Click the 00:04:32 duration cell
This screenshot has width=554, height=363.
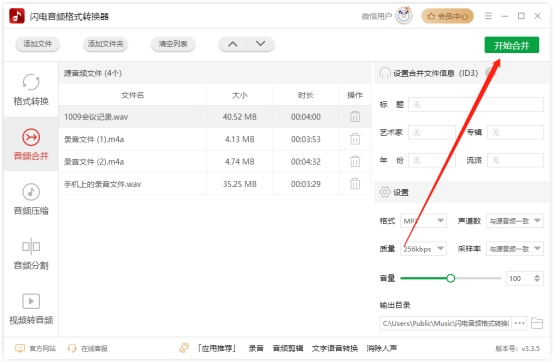[306, 162]
